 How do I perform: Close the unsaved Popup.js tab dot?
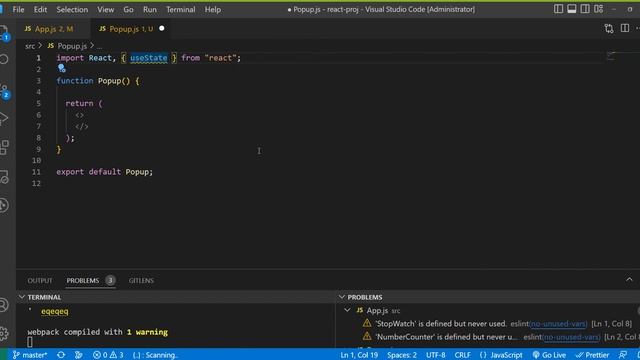point(162,28)
